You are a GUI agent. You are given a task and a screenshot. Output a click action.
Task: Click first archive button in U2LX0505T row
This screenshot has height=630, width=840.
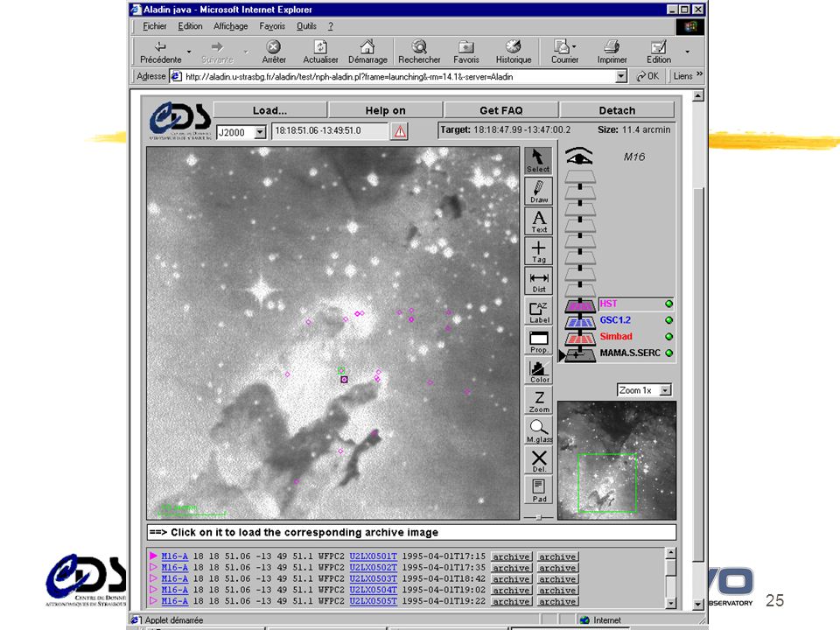click(511, 602)
